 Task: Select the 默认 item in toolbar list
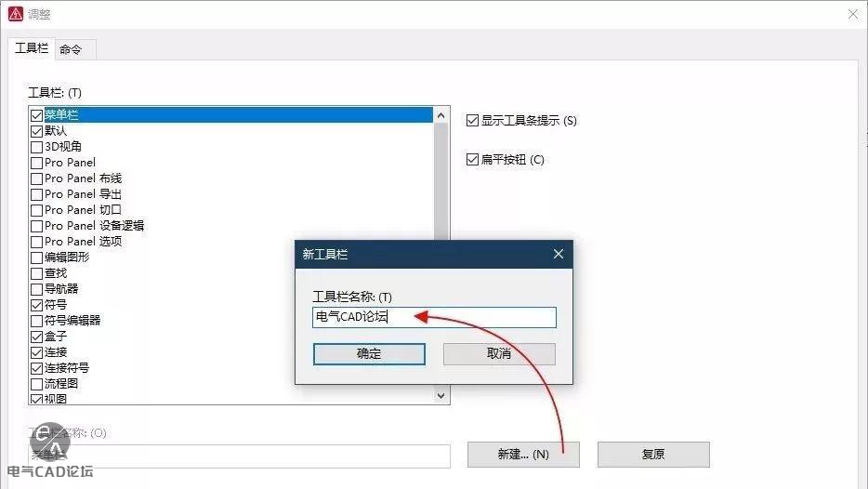pyautogui.click(x=56, y=131)
